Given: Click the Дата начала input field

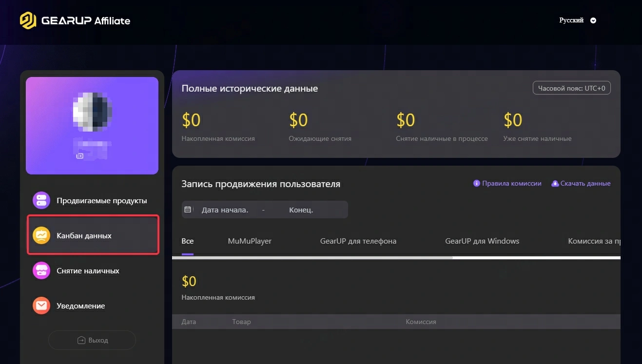Looking at the screenshot, I should [224, 209].
